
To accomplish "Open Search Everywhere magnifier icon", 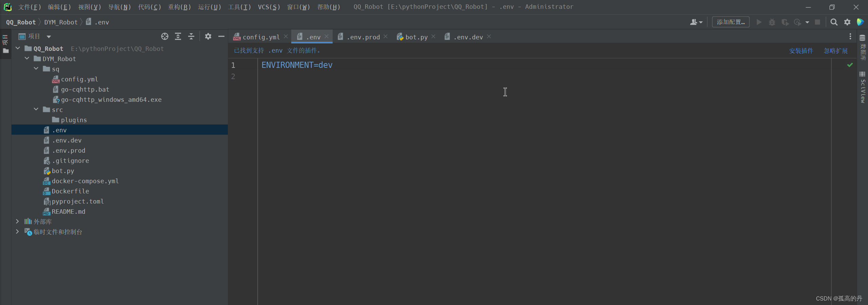I will click(x=834, y=22).
